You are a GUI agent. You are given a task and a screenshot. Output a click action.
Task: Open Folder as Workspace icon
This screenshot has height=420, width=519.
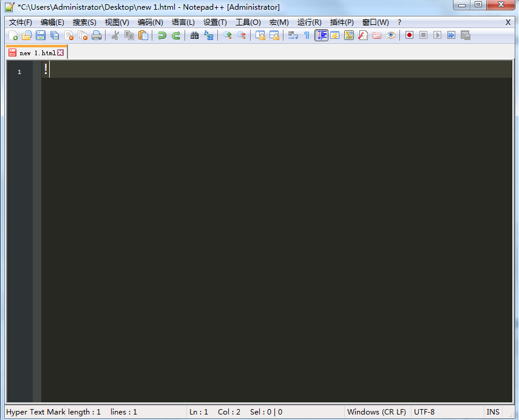click(377, 35)
